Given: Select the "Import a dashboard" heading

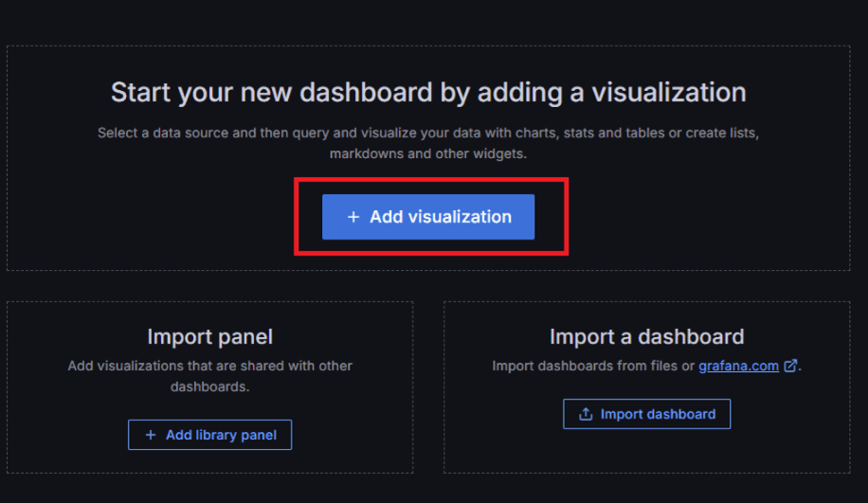Looking at the screenshot, I should (x=646, y=336).
